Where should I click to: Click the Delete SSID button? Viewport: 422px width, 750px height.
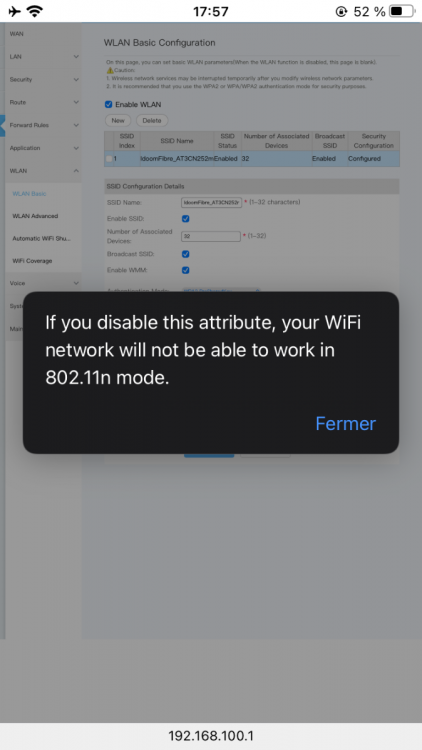click(x=152, y=121)
